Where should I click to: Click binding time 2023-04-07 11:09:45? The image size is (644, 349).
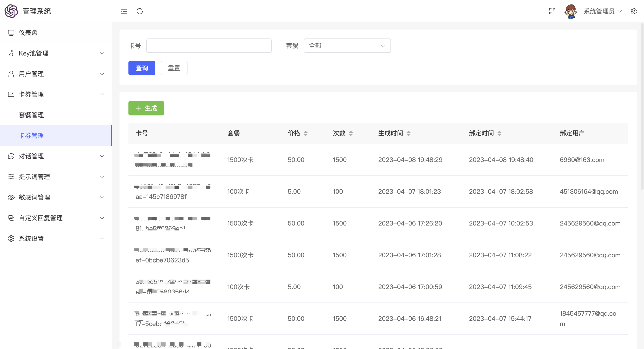coord(500,287)
